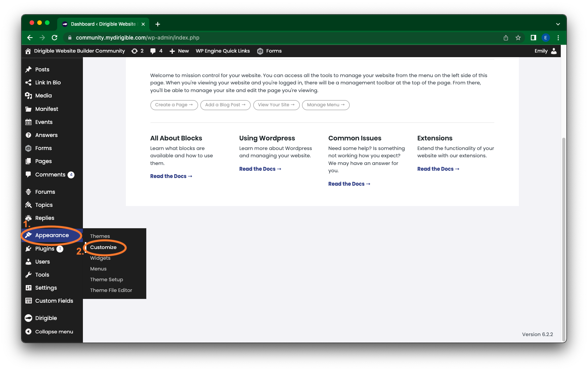Click the Custom Fields table icon
Image resolution: width=588 pixels, height=371 pixels.
pyautogui.click(x=28, y=301)
